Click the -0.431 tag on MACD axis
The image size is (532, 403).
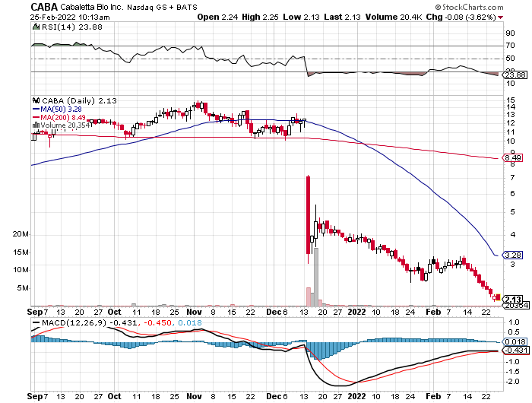pyautogui.click(x=515, y=351)
